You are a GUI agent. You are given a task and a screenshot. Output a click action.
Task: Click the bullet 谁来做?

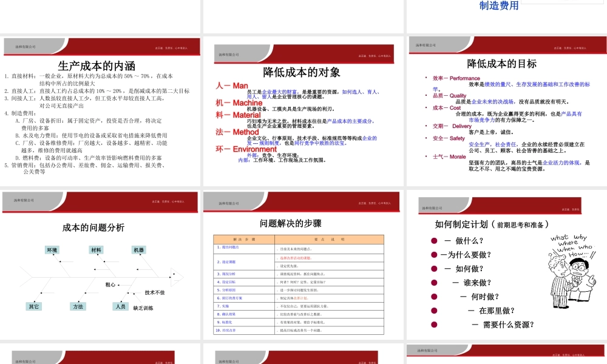point(472,283)
